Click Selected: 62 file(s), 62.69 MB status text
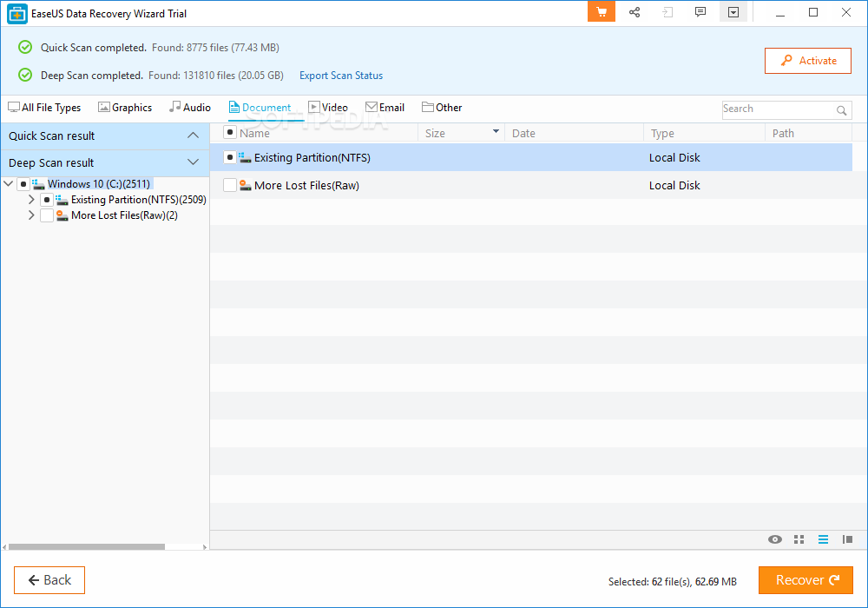The width and height of the screenshot is (868, 608). click(x=672, y=581)
